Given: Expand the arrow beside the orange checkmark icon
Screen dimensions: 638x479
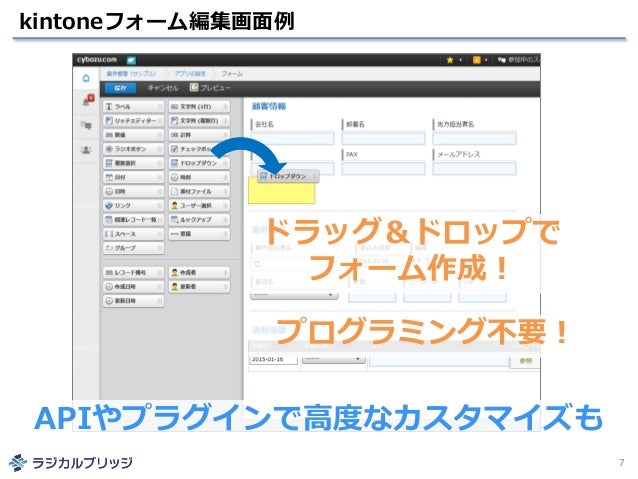Looking at the screenshot, I should click(486, 60).
